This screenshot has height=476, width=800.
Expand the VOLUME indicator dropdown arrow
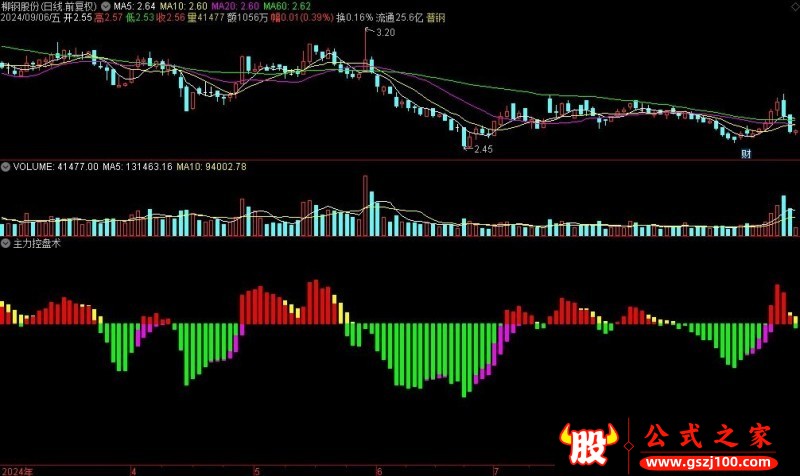[x=6, y=167]
